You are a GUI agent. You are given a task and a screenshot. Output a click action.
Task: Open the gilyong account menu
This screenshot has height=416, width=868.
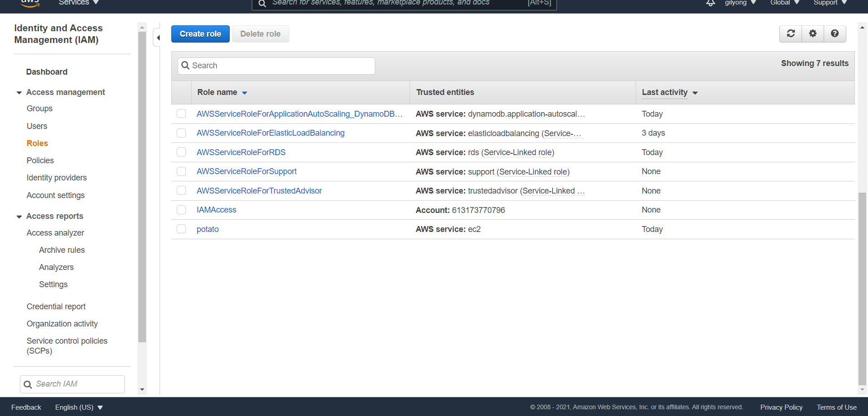click(741, 3)
